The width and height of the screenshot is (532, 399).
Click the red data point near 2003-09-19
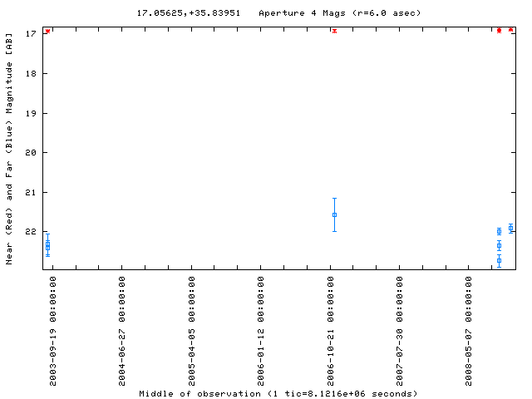point(48,31)
